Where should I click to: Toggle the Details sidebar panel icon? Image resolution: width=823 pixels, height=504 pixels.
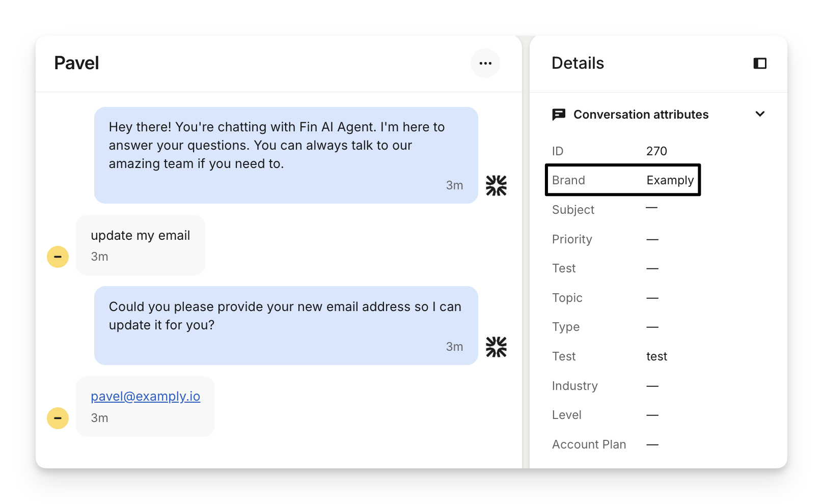(x=759, y=63)
